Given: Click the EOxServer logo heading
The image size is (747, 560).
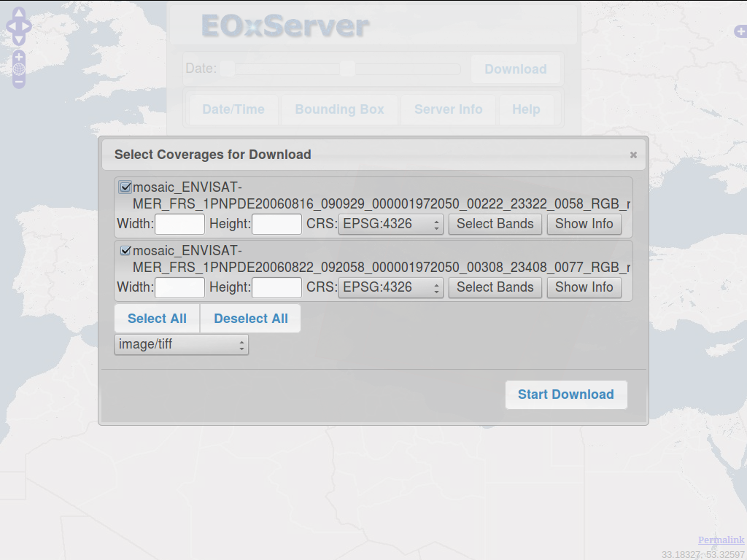Looking at the screenshot, I should pos(285,26).
